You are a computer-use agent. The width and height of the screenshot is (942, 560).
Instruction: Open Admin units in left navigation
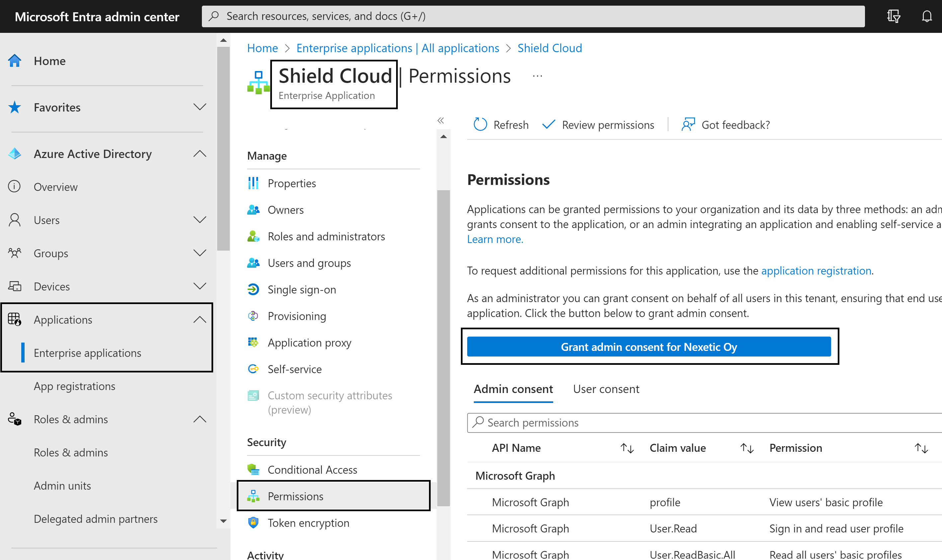point(62,486)
